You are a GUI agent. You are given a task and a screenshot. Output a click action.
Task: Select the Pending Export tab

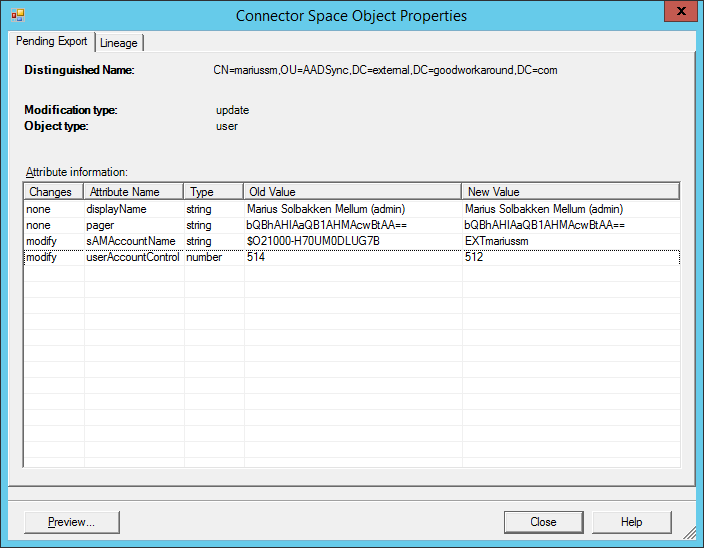point(51,42)
